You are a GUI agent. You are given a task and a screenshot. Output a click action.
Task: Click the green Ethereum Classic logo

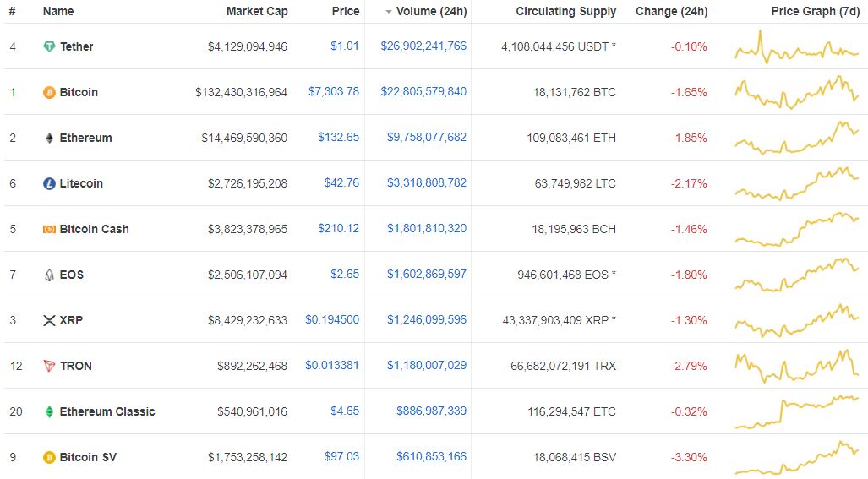(49, 411)
